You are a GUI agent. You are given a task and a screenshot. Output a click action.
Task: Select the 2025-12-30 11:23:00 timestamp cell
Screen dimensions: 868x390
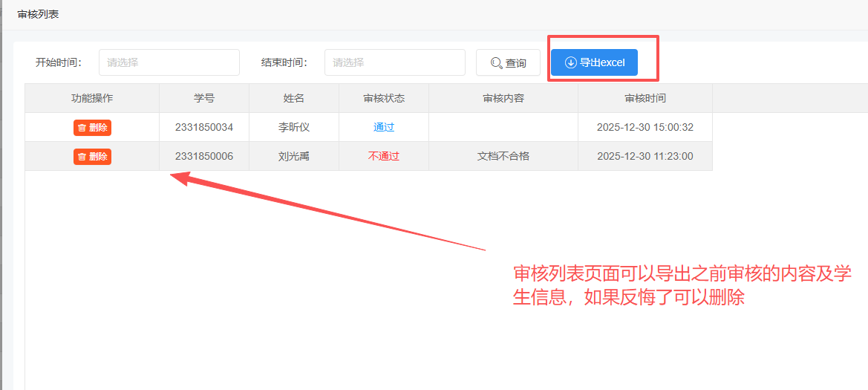[645, 157]
